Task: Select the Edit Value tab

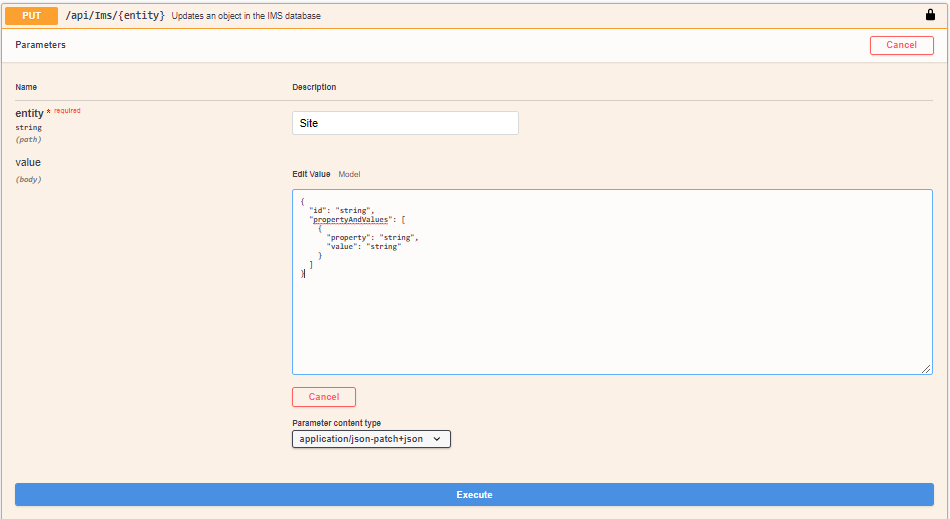Action: click(x=311, y=174)
